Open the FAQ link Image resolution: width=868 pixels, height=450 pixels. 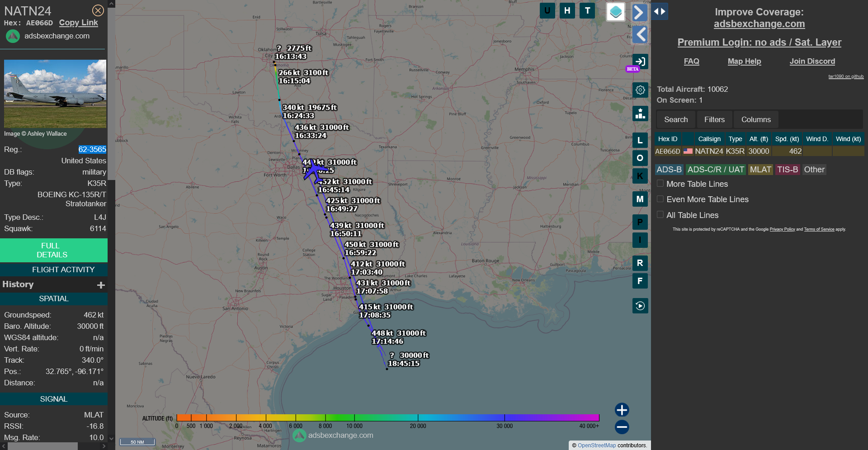[691, 61]
